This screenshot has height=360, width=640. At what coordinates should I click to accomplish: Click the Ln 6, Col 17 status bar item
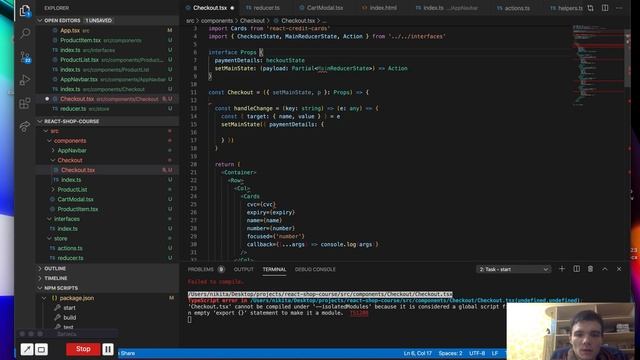pyautogui.click(x=418, y=353)
